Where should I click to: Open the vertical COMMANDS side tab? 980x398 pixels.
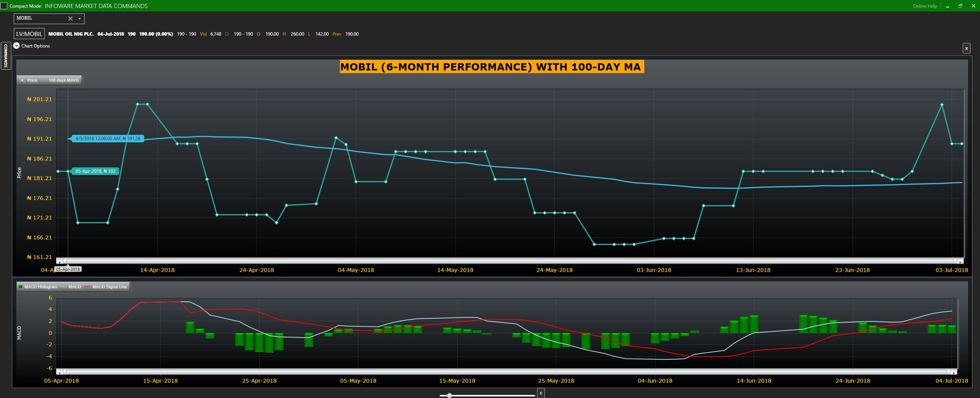(x=6, y=56)
